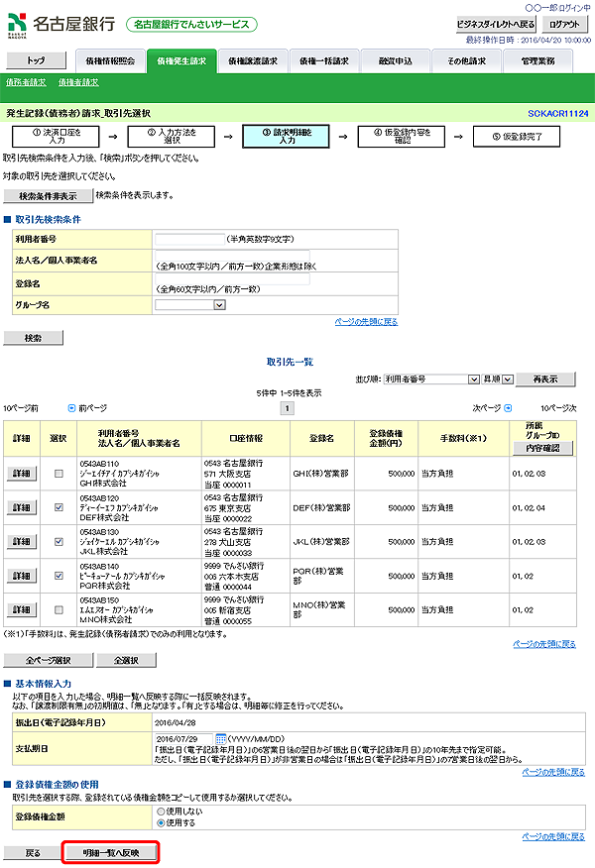Uncheck the DEF株式会社 row checkbox

59,507
